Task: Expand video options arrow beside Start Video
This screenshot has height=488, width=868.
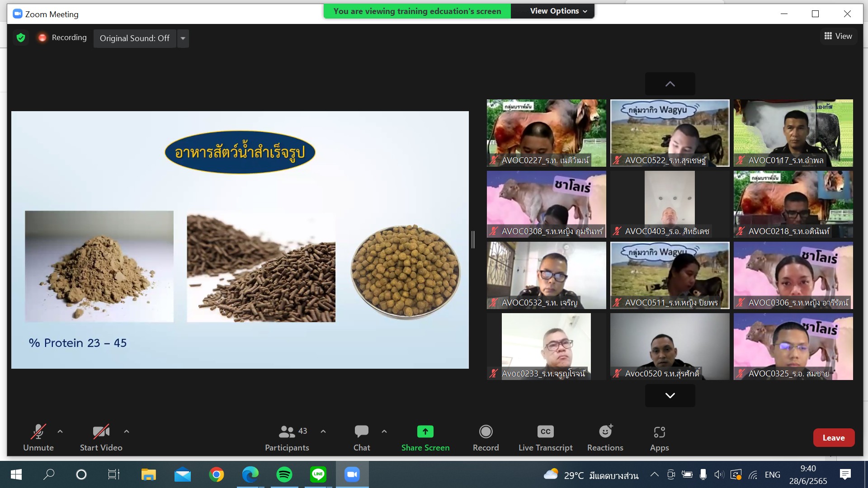Action: pos(127,432)
